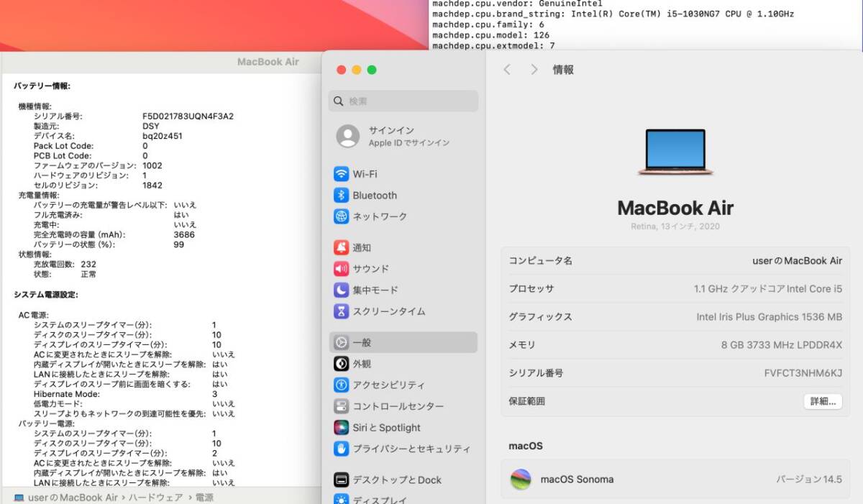The image size is (863, 504).
Task: Click the user avatar icon beside サインイン
Action: pyautogui.click(x=348, y=137)
